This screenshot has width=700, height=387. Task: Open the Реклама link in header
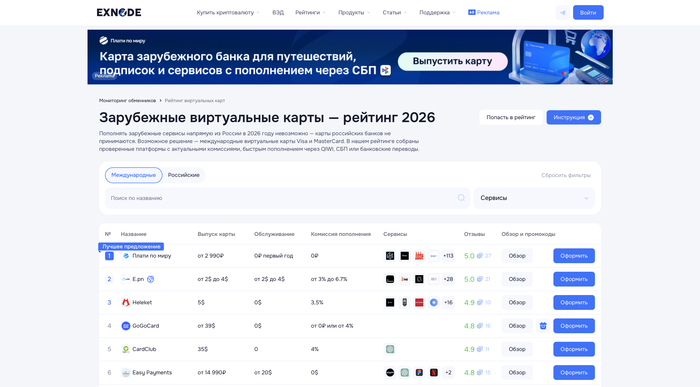coord(484,12)
